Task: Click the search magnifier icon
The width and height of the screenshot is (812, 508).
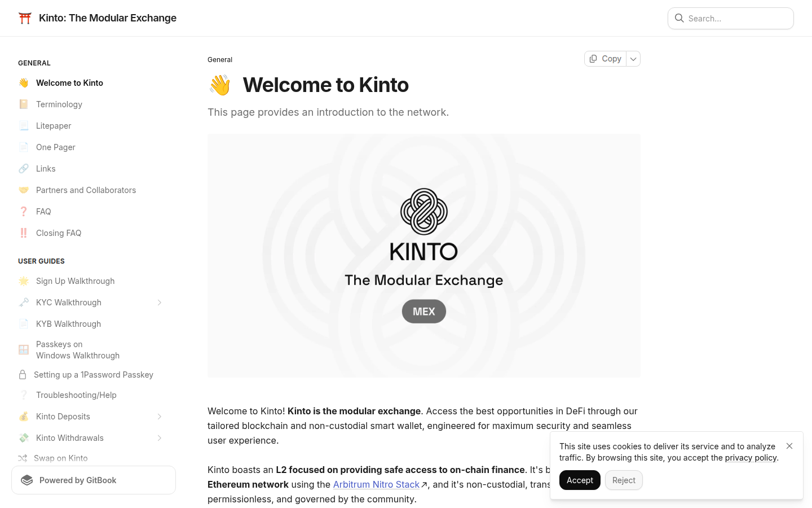Action: tap(679, 18)
